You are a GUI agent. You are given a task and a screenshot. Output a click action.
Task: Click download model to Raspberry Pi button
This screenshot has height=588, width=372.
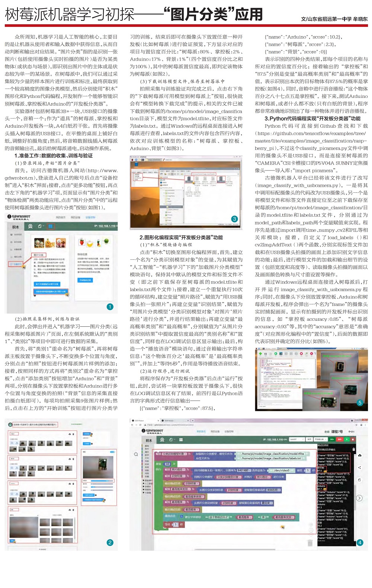93,499
